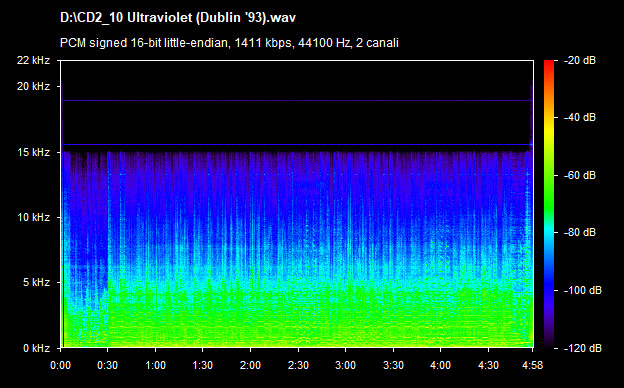The height and width of the screenshot is (388, 624).
Task: Select the 5 kHz frequency axis label
Action: coord(36,282)
